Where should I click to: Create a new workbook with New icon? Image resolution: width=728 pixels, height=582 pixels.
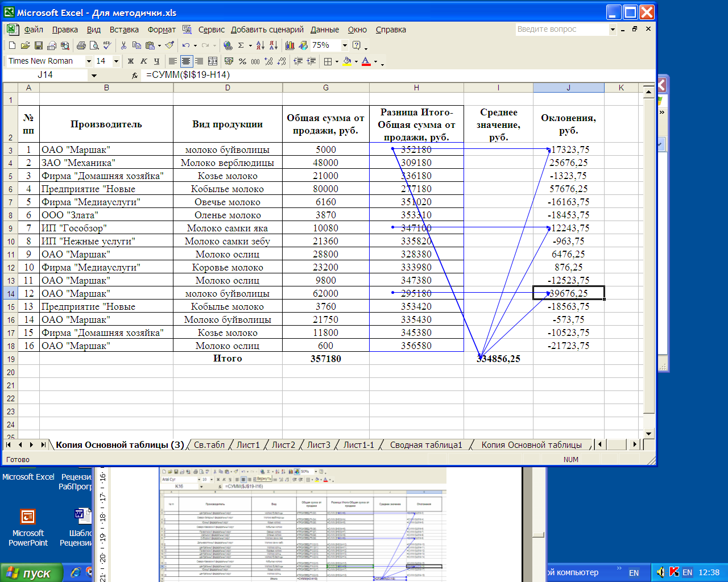12,45
